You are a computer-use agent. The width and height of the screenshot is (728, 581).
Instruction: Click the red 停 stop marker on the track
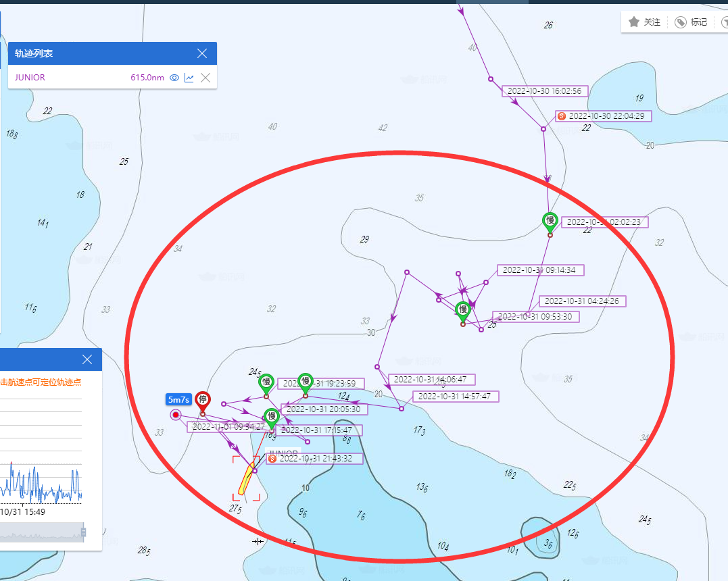click(202, 400)
